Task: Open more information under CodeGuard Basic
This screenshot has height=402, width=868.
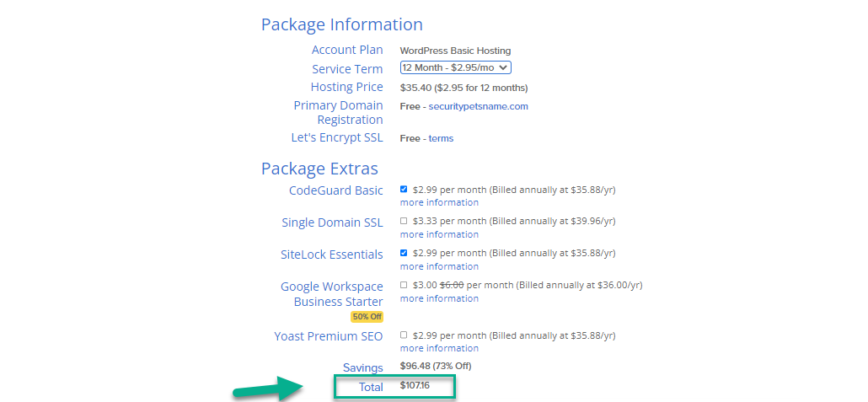Action: click(439, 202)
